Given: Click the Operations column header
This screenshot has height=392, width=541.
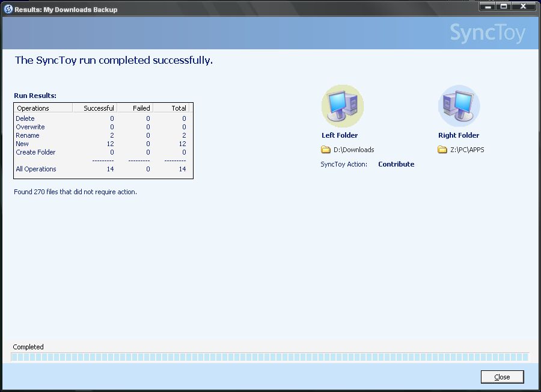Looking at the screenshot, I should [x=43, y=108].
